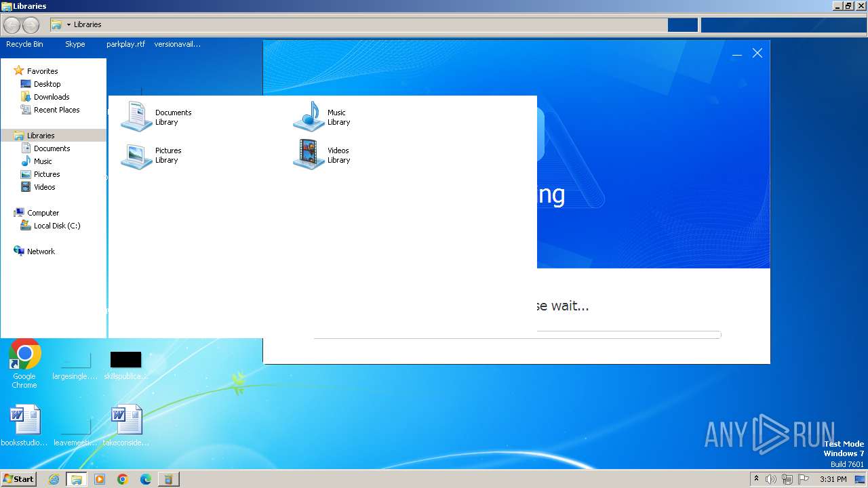868x488 pixels.
Task: Launch Chrome from the taskbar
Action: pyautogui.click(x=123, y=479)
